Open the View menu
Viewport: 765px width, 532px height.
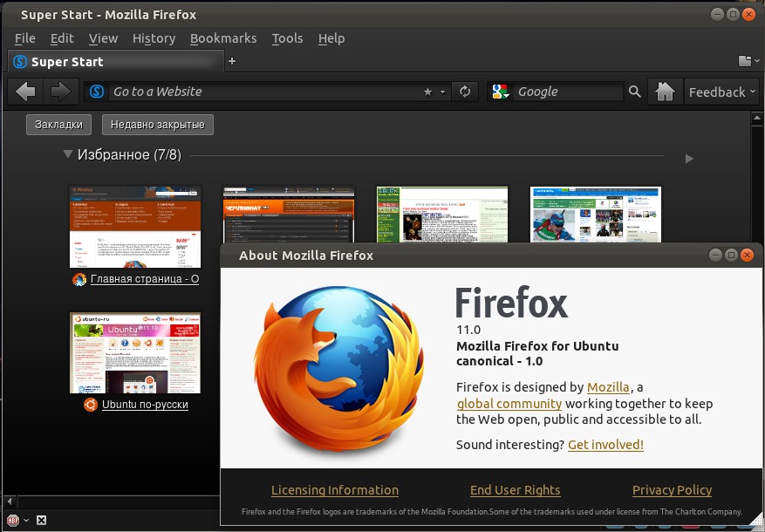click(x=103, y=38)
